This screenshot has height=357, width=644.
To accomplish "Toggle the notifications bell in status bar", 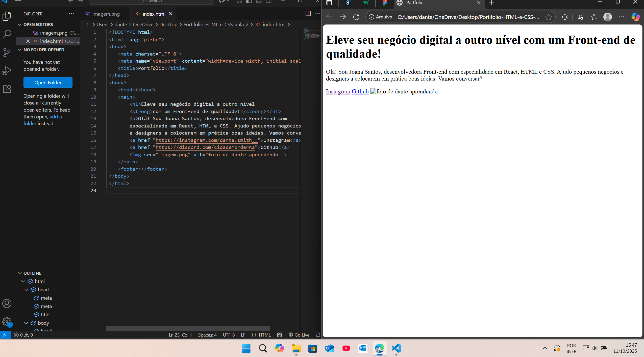I will 318,335.
